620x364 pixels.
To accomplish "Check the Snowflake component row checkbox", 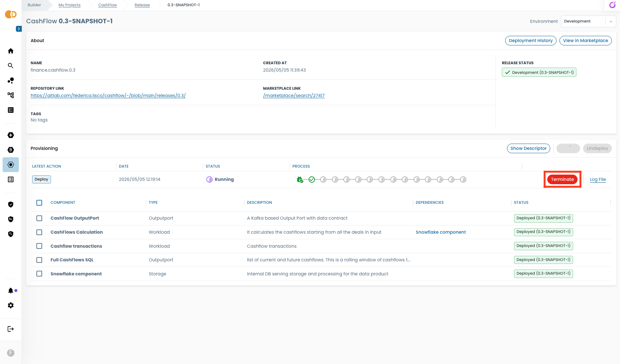I will coord(39,274).
